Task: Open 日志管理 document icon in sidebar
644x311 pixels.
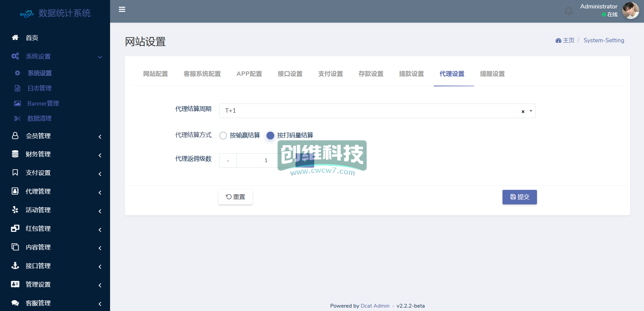Action: pyautogui.click(x=17, y=88)
